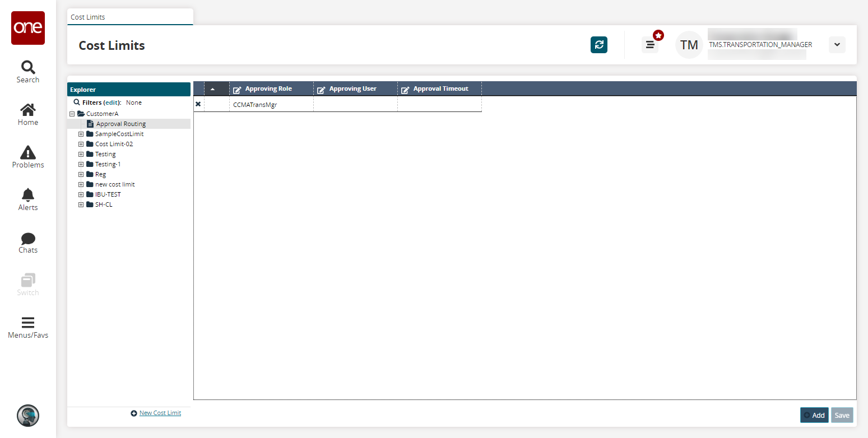Remove the CCMATransMgr row
Viewport: 868px width, 438px height.
(198, 104)
